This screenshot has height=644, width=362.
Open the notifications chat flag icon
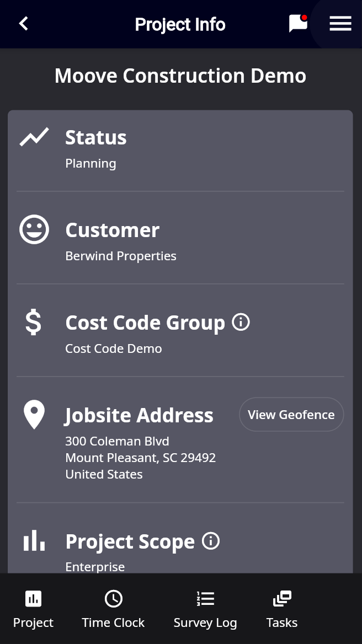(298, 24)
